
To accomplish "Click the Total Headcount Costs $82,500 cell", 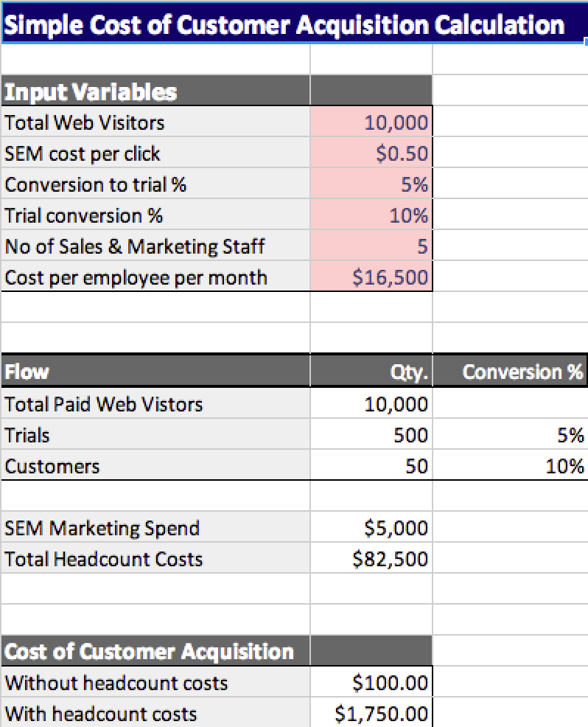I will click(x=371, y=559).
